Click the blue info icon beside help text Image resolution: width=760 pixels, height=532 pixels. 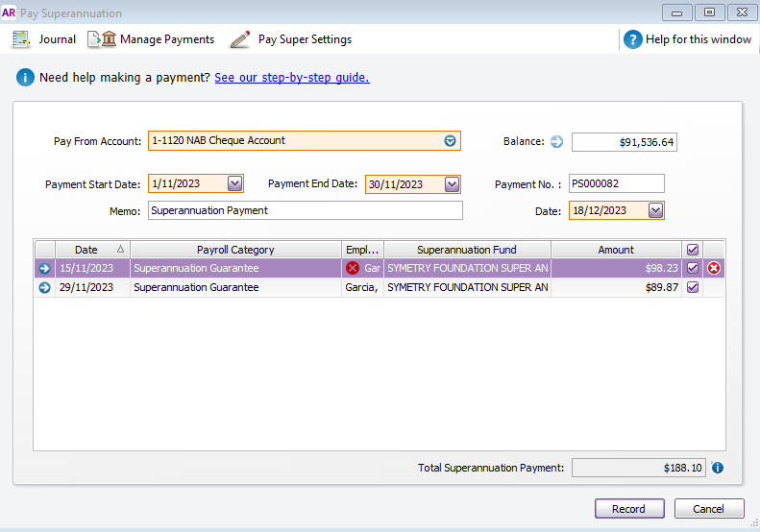(x=24, y=78)
